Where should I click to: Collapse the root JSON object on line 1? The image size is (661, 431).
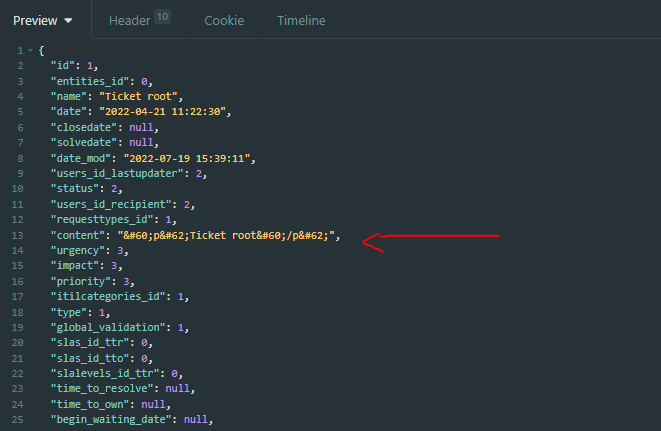pyautogui.click(x=30, y=51)
